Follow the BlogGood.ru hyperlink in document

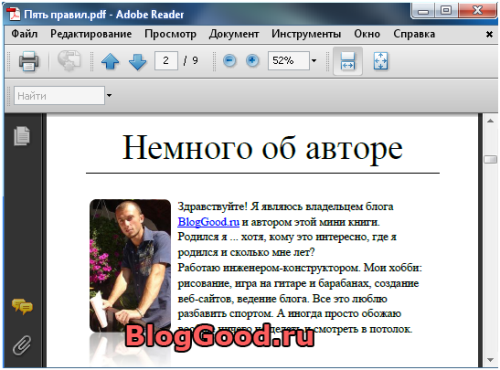point(208,222)
